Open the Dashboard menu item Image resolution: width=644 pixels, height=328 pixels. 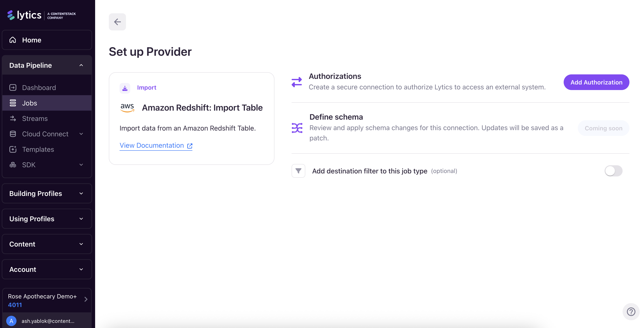[47, 87]
